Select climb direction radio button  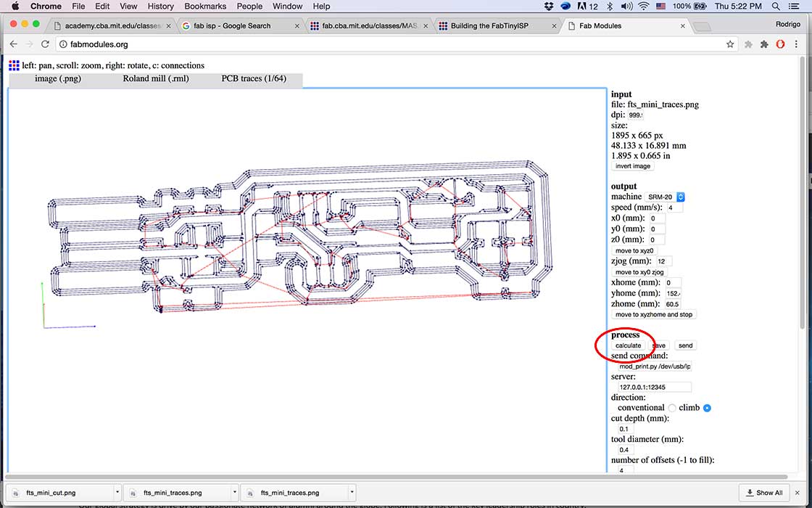pos(708,408)
